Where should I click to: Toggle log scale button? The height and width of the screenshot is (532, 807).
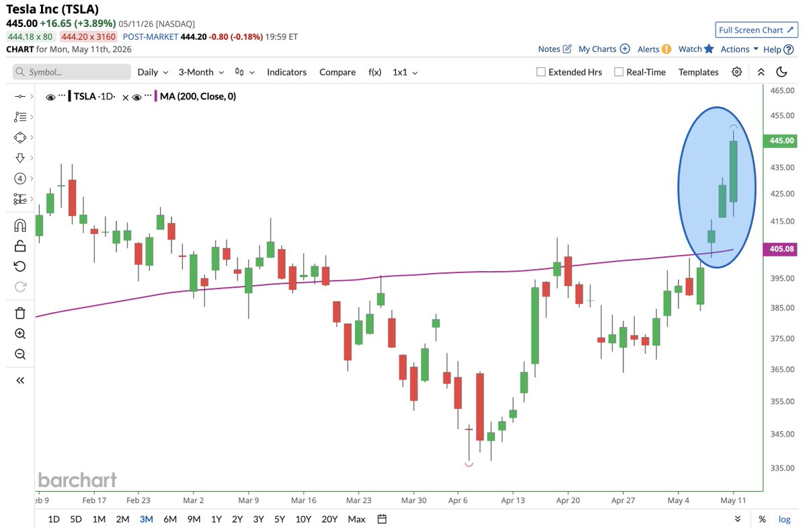click(785, 519)
